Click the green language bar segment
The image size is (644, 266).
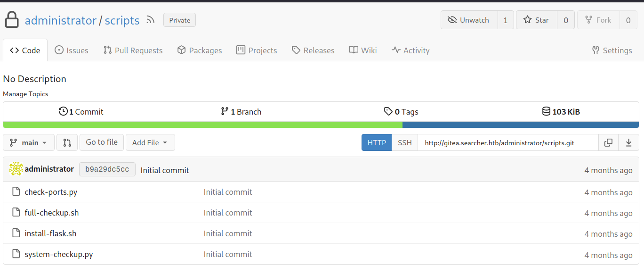tap(203, 125)
